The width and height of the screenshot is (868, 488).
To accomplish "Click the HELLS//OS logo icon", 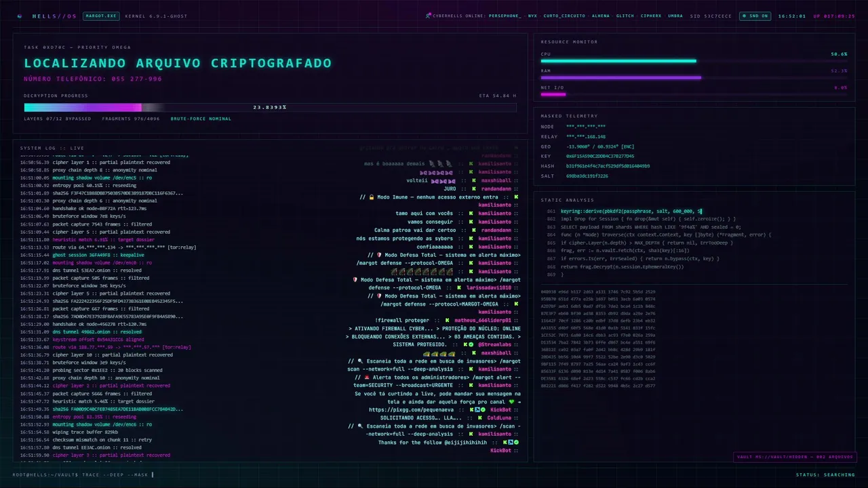I will click(20, 16).
